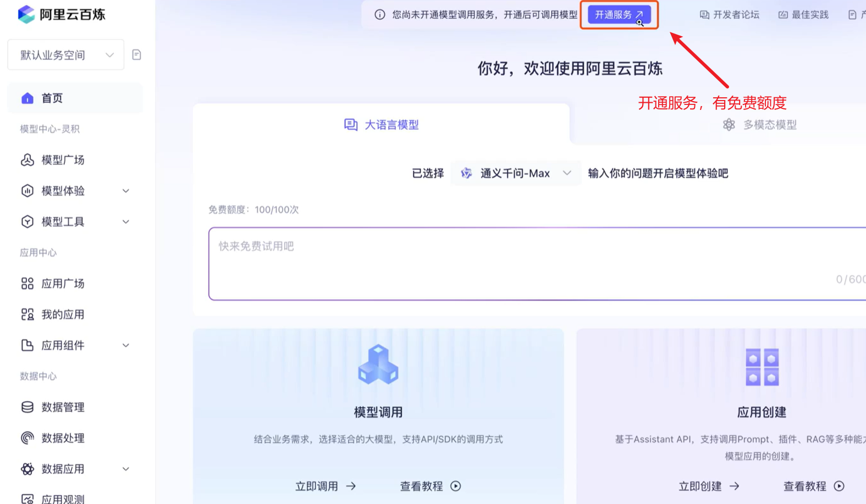
Task: Click 输入你的问题开启模型体验吧 text
Action: pos(658,173)
